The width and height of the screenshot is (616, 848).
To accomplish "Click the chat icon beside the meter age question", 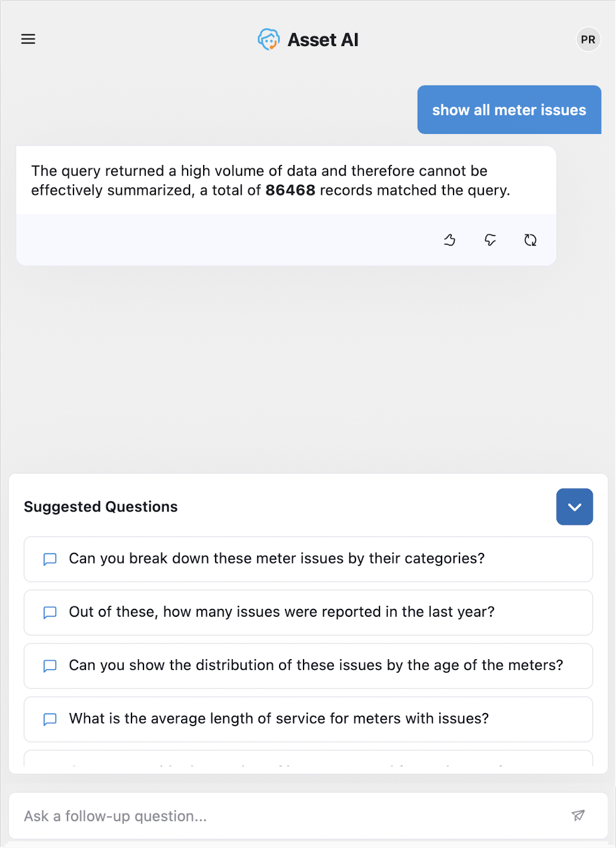I will pos(50,666).
